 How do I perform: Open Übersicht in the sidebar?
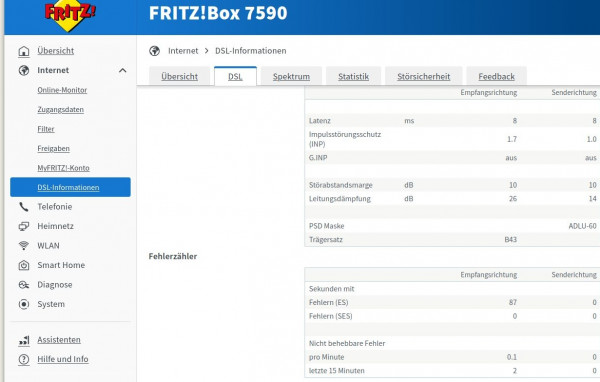tap(55, 51)
